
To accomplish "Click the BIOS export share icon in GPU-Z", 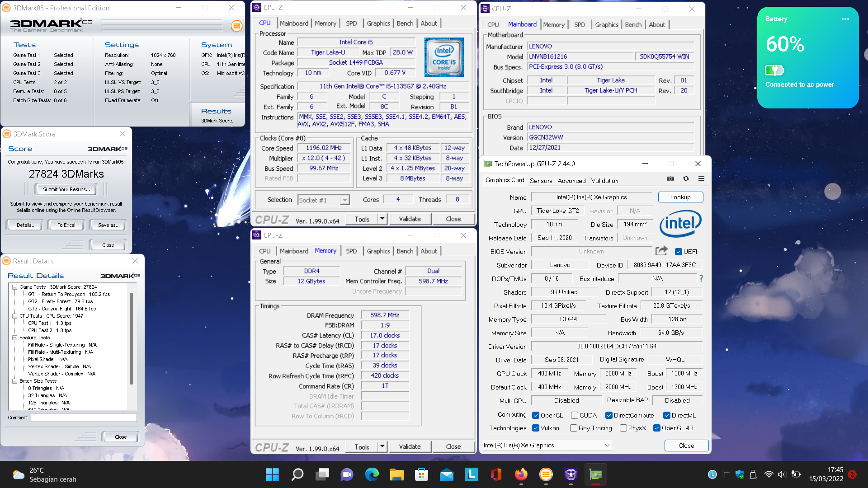I will 661,250.
